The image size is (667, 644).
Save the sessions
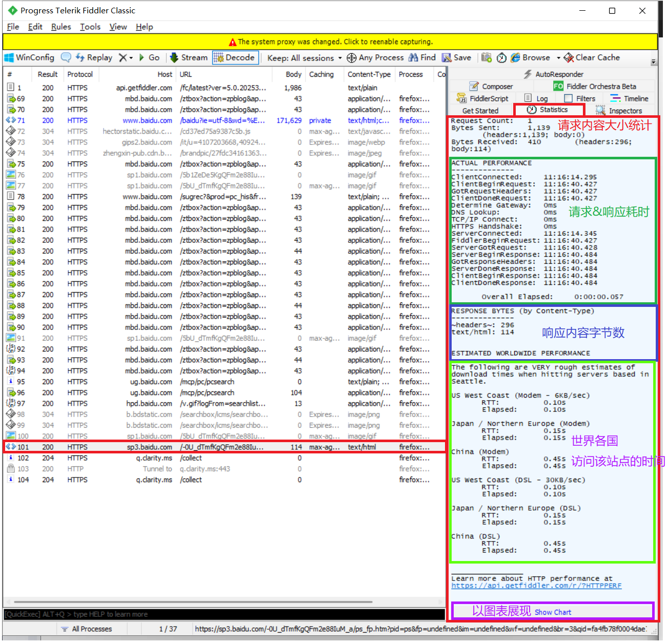pyautogui.click(x=456, y=58)
